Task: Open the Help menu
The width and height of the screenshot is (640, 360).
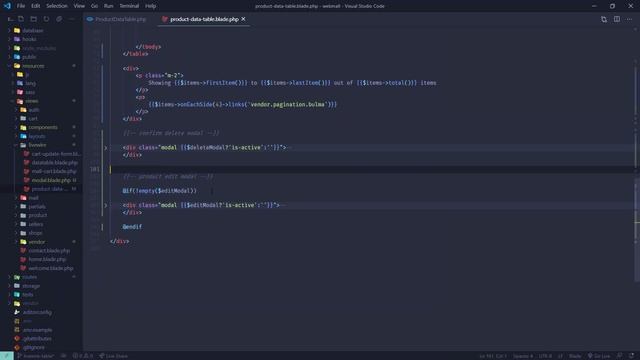Action: click(x=151, y=6)
